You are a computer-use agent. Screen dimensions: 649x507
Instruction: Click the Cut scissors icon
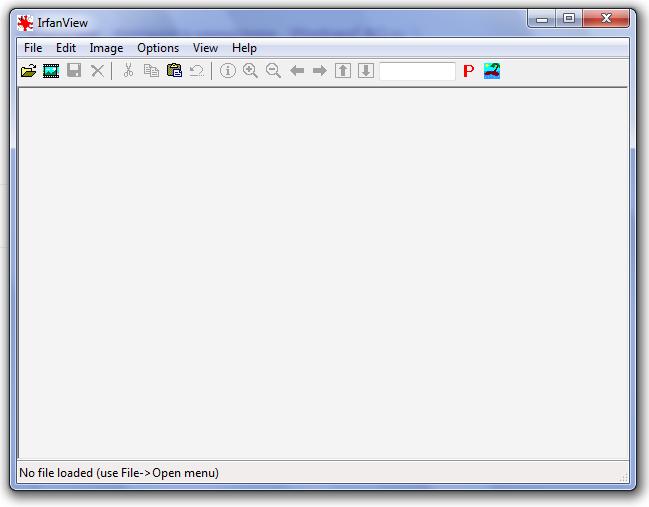pyautogui.click(x=128, y=71)
